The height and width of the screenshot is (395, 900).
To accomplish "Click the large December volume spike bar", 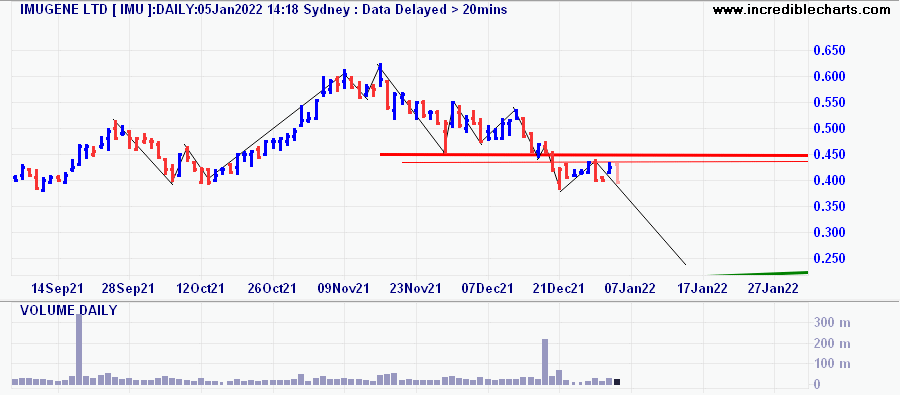I will coord(545,362).
